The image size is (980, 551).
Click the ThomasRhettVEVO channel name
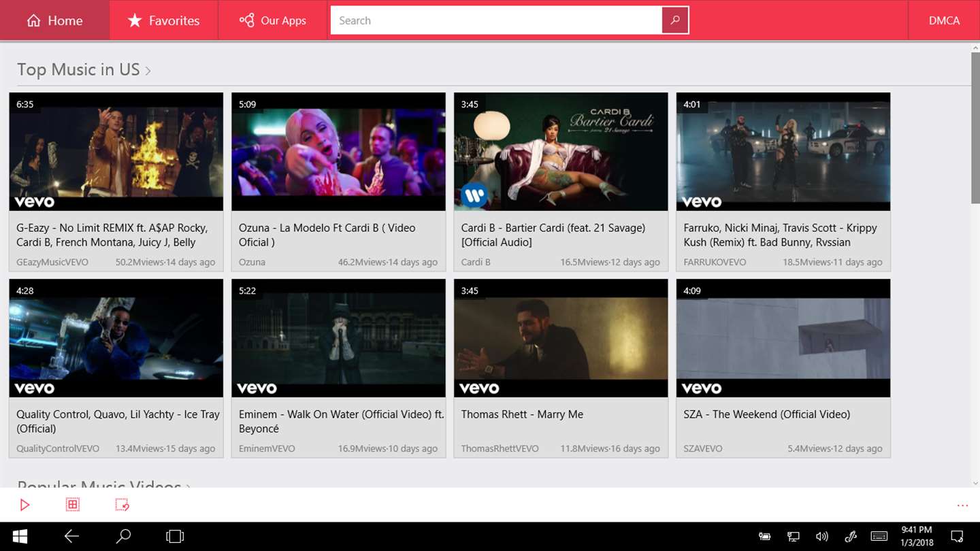(x=500, y=448)
